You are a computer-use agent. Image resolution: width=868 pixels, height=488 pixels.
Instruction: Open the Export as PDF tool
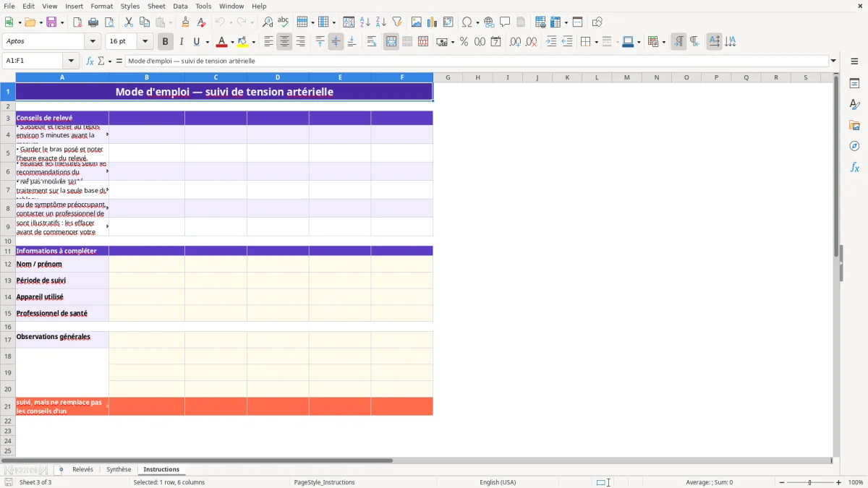pos(77,22)
